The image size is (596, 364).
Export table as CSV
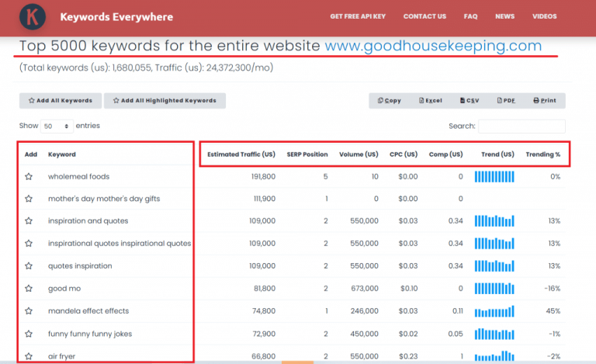tap(470, 101)
